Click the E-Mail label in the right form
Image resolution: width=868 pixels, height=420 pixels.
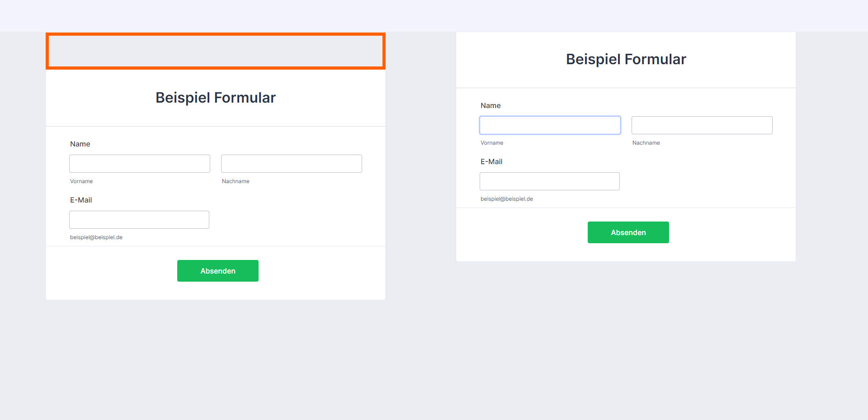(491, 162)
